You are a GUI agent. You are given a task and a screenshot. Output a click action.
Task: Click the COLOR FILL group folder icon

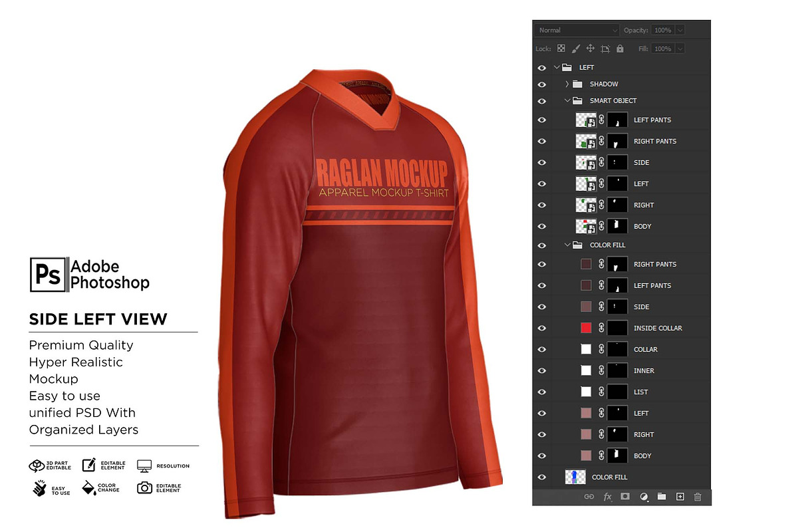(577, 245)
